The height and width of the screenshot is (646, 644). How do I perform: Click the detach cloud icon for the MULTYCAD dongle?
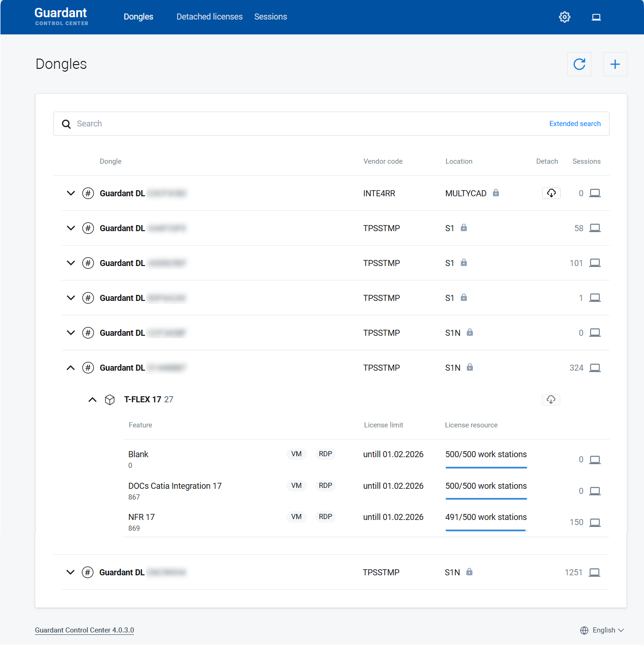click(x=551, y=193)
